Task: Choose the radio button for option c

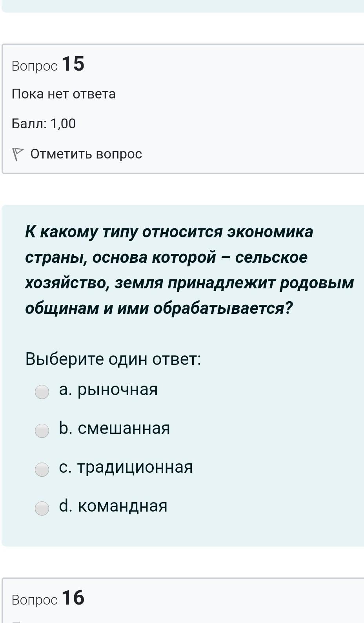Action: tap(42, 469)
